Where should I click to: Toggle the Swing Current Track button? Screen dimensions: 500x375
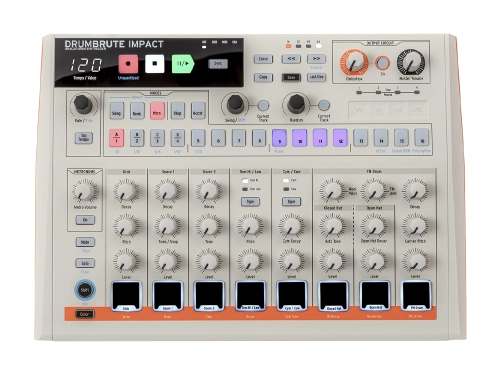263,105
